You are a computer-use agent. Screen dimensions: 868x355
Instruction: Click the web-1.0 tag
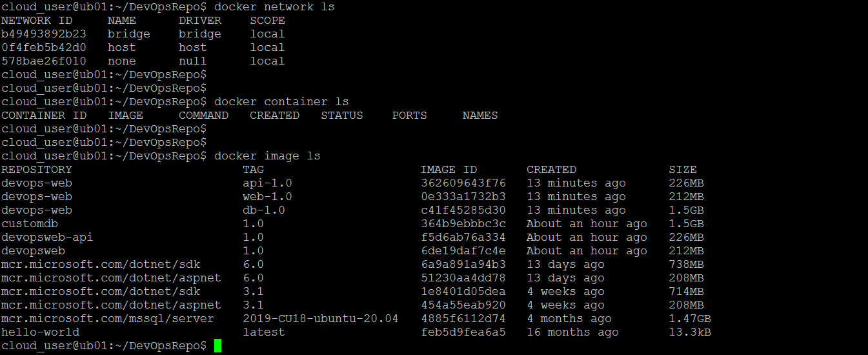[267, 197]
